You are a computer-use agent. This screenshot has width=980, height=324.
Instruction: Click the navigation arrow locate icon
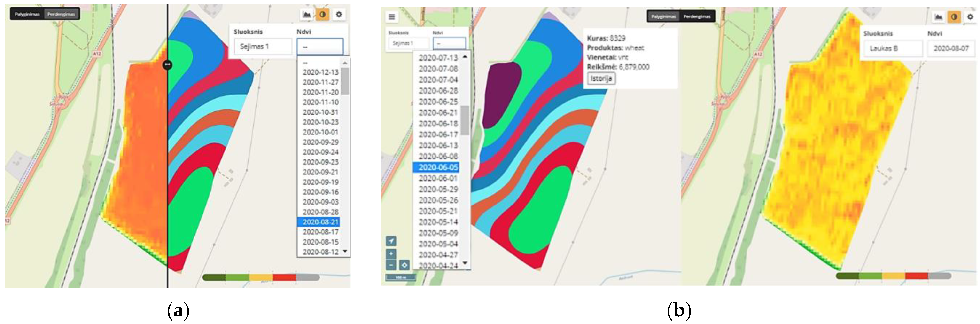[391, 241]
